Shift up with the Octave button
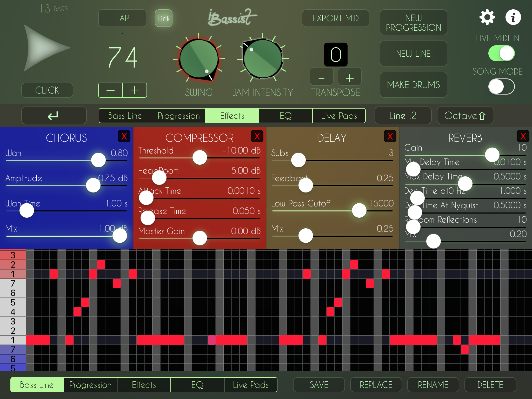The image size is (532, 399). coord(465,116)
